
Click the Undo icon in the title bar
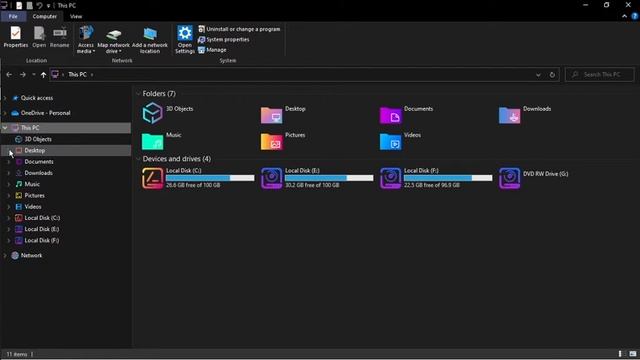(39, 5)
